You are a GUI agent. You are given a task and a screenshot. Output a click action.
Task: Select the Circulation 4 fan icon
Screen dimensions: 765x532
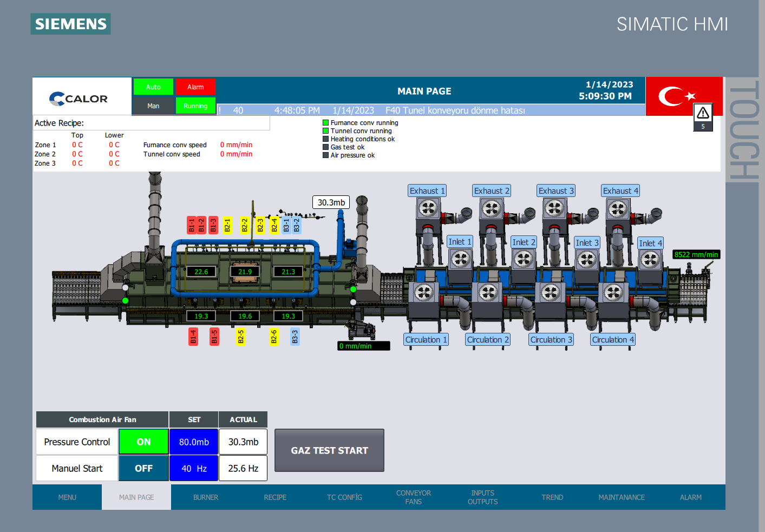(613, 293)
